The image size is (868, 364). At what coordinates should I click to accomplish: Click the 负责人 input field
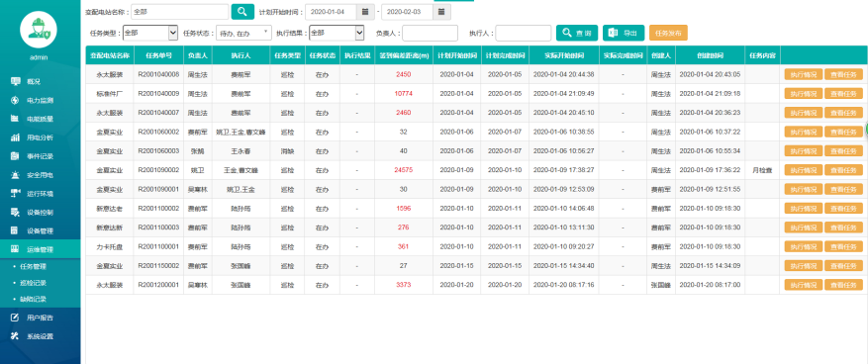click(x=431, y=33)
